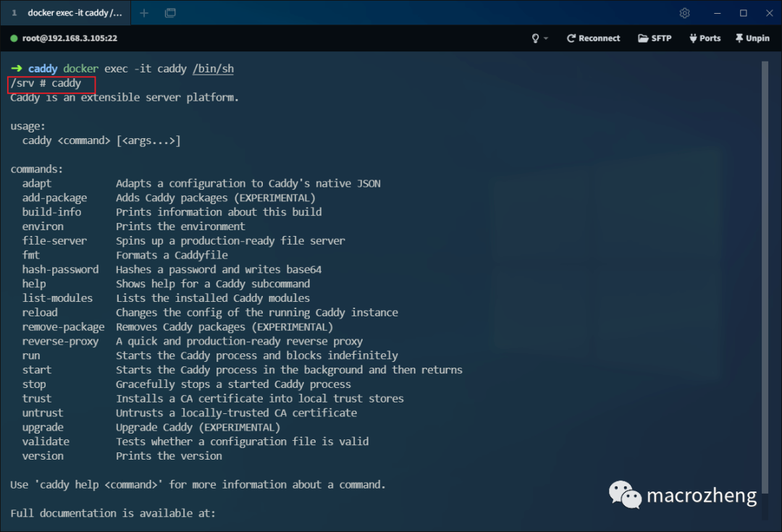Duplicate the current session tab
This screenshot has height=532, width=782.
click(171, 12)
